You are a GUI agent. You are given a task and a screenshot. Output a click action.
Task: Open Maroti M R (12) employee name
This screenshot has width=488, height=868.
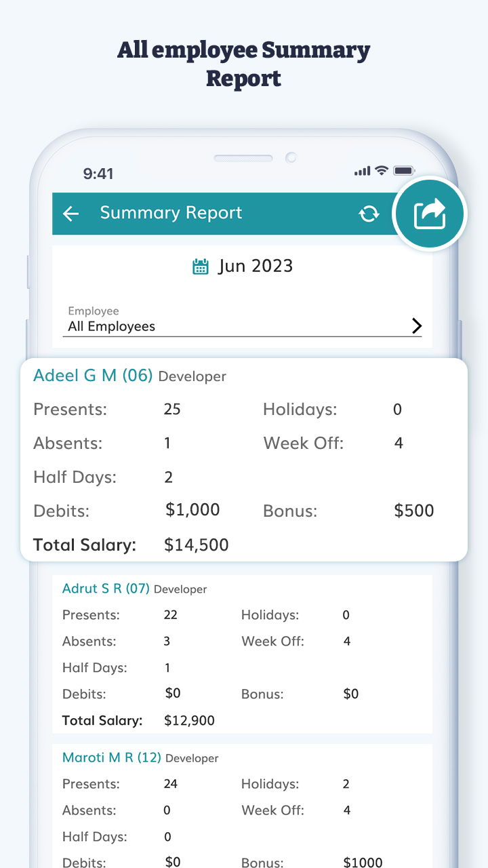coord(112,757)
